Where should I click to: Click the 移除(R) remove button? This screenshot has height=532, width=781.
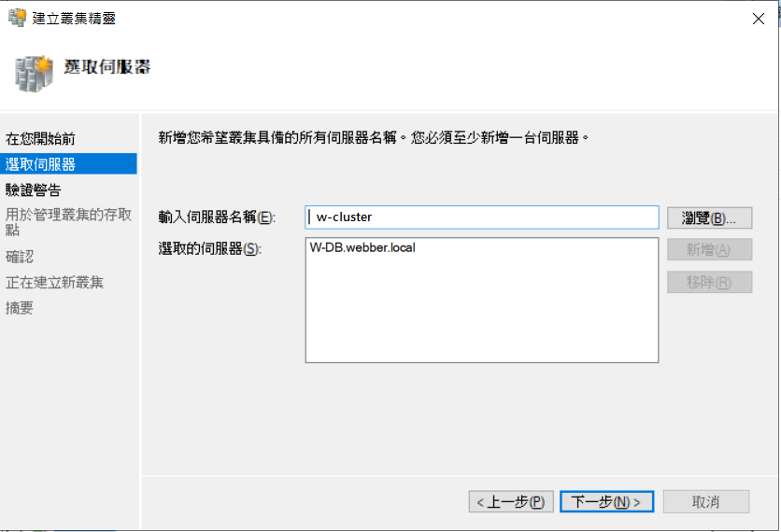(709, 282)
